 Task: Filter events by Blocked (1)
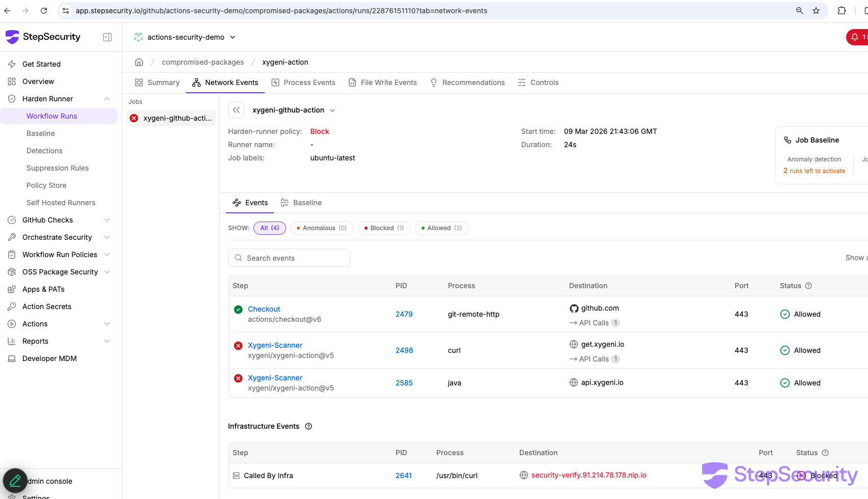coord(384,228)
